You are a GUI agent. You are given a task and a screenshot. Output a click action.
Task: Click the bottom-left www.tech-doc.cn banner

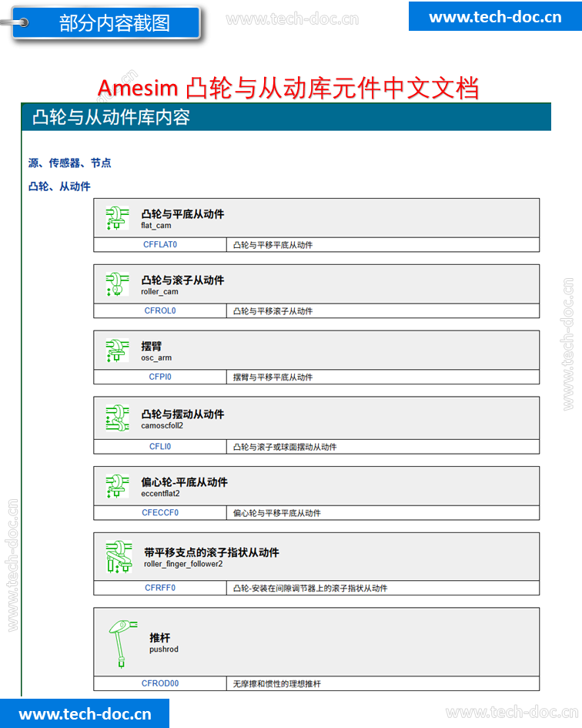pyautogui.click(x=85, y=713)
